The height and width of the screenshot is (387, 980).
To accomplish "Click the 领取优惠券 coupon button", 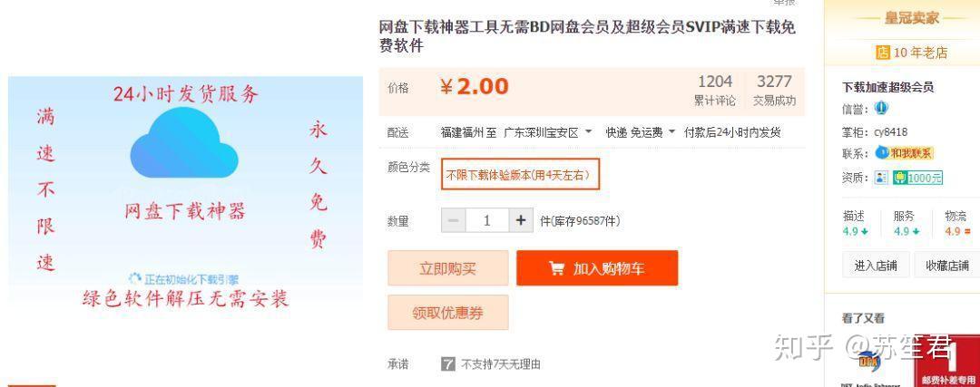I will (448, 313).
